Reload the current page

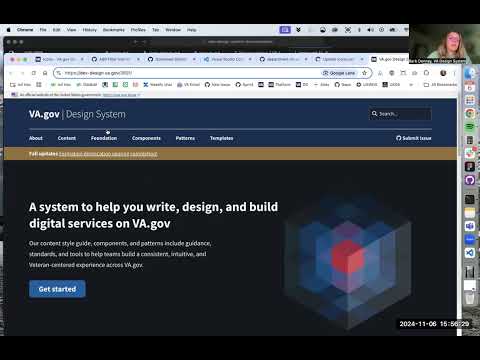coord(34,73)
